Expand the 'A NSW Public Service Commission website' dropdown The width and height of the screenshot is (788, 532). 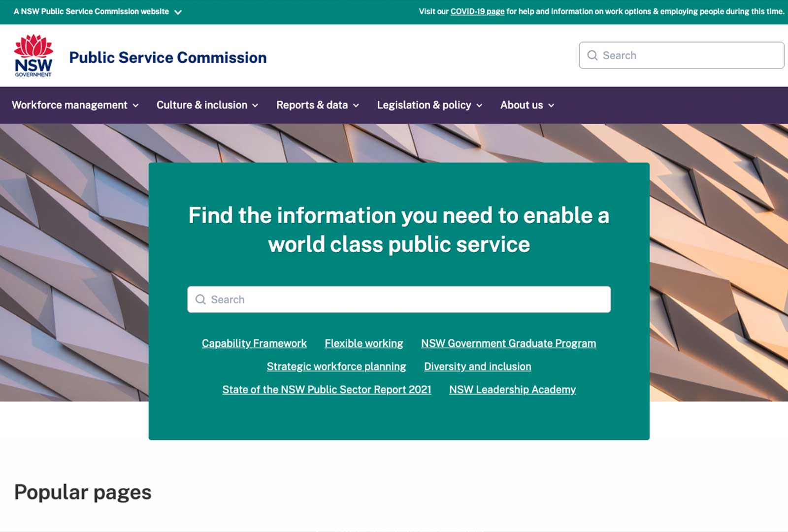tap(178, 11)
